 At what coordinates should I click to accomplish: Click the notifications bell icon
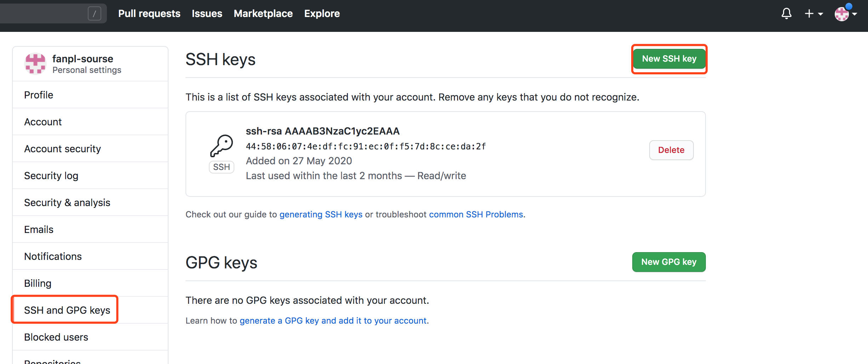pyautogui.click(x=786, y=14)
